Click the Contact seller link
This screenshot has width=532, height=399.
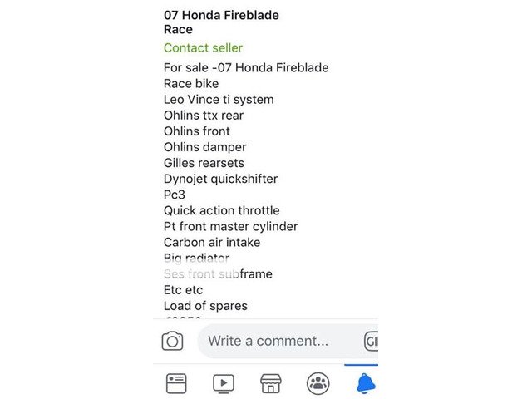tap(203, 48)
